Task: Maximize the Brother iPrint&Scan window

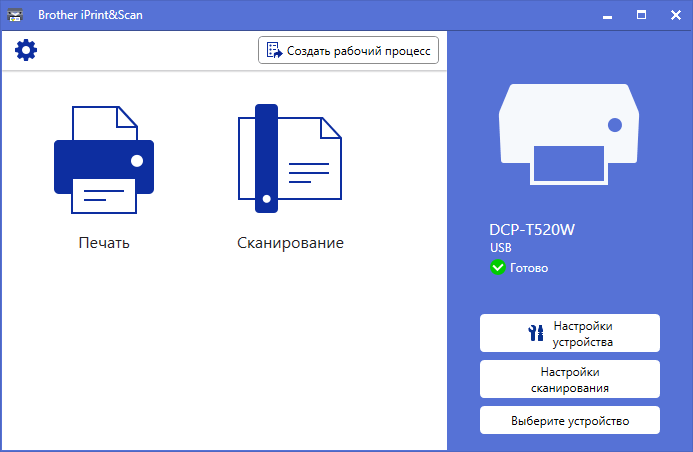Action: [x=641, y=15]
